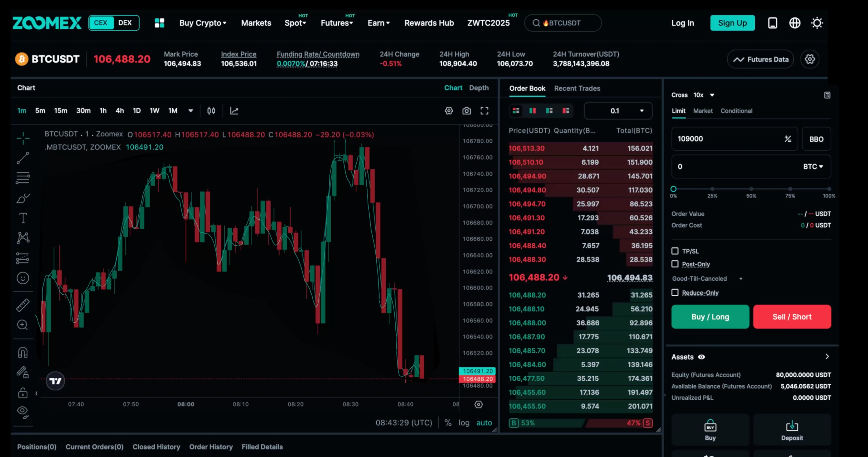
Task: Open the chart indicators menu
Action: 234,111
